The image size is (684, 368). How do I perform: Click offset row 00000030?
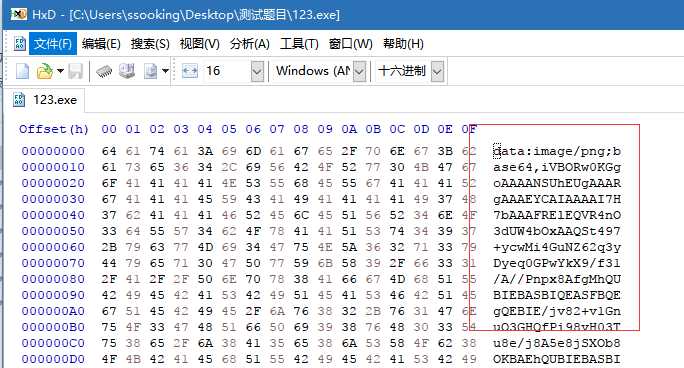pos(53,199)
